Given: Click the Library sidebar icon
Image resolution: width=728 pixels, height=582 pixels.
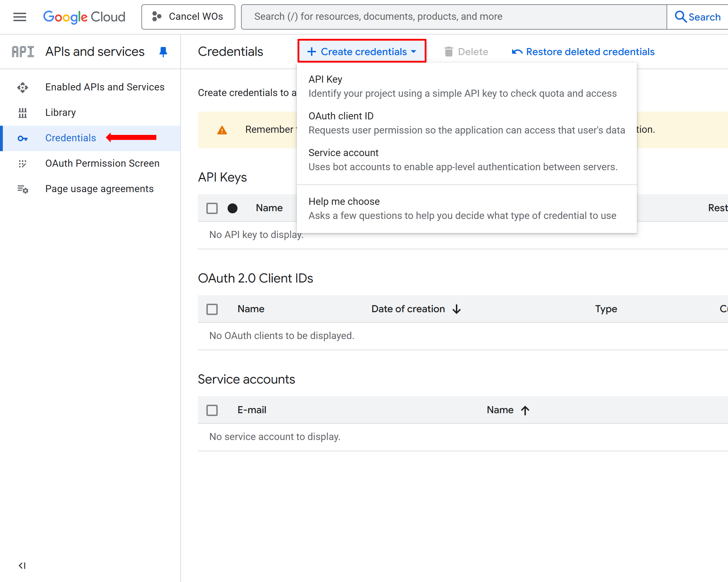Looking at the screenshot, I should [x=23, y=113].
